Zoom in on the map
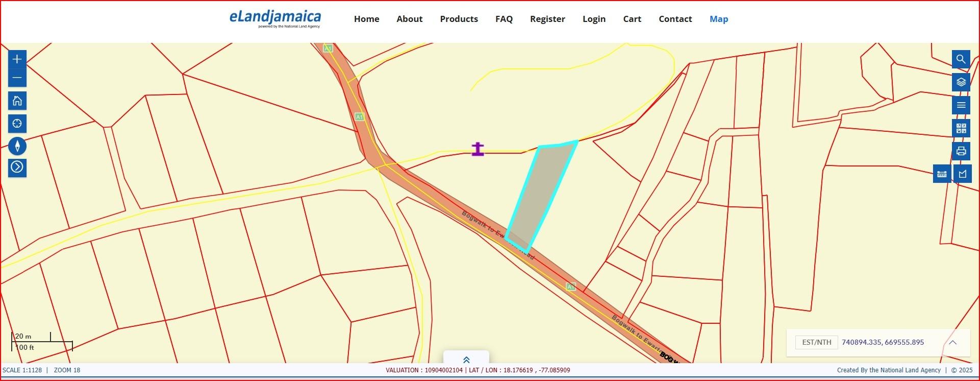The image size is (980, 381). click(x=17, y=59)
